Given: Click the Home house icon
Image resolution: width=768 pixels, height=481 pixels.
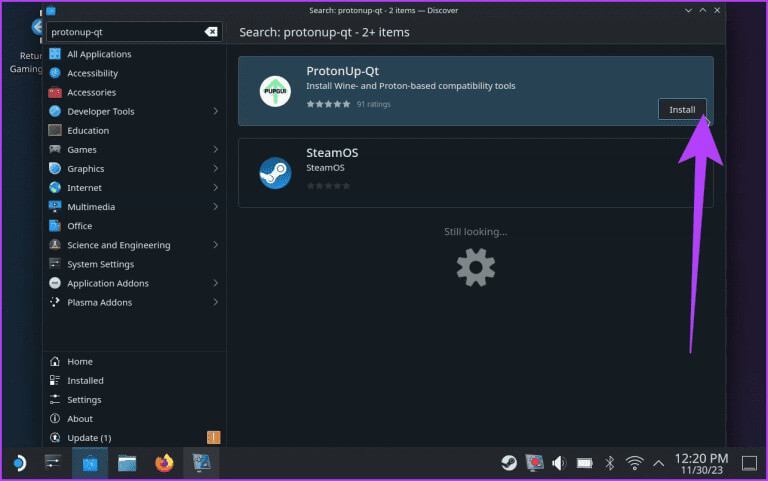Looking at the screenshot, I should click(55, 361).
